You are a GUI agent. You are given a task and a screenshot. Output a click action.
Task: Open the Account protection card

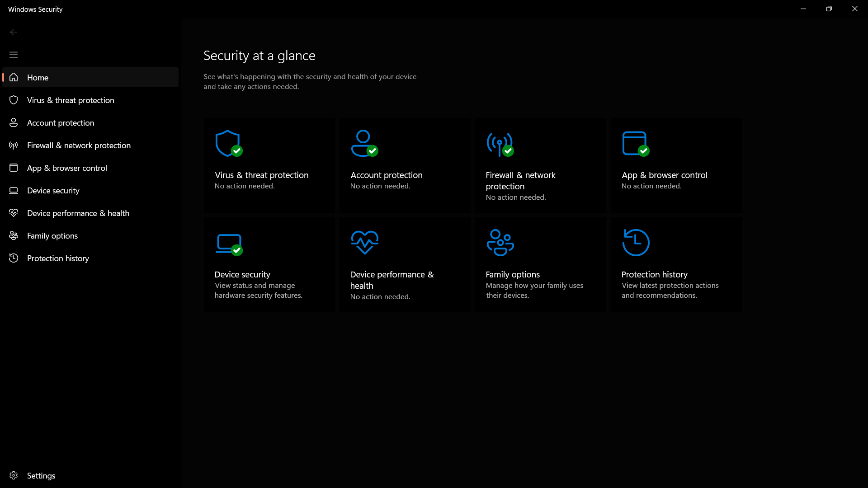click(x=405, y=165)
